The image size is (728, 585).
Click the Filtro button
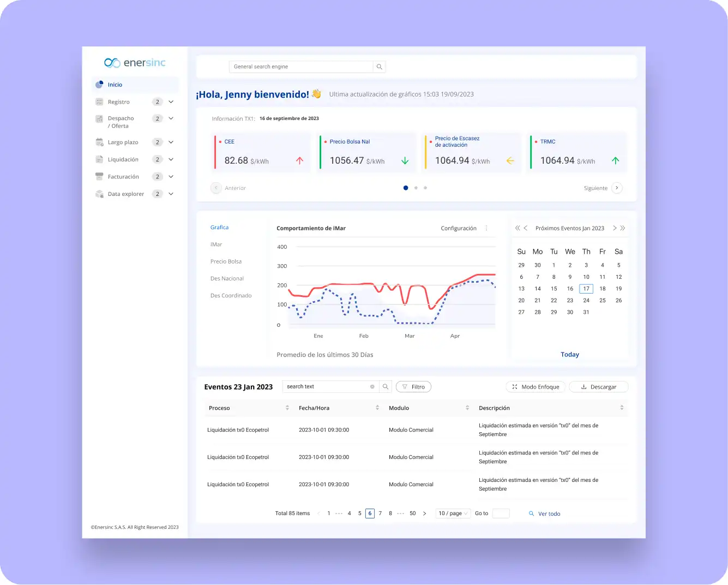point(413,386)
